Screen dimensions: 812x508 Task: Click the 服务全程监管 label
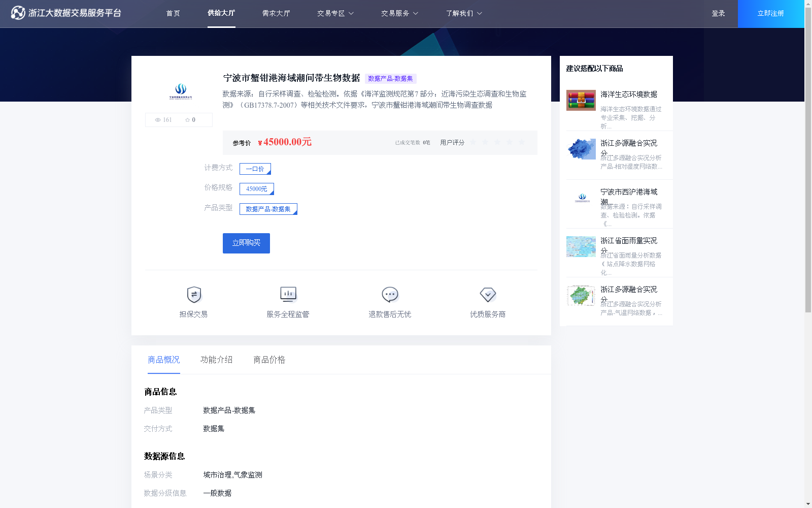pos(288,314)
